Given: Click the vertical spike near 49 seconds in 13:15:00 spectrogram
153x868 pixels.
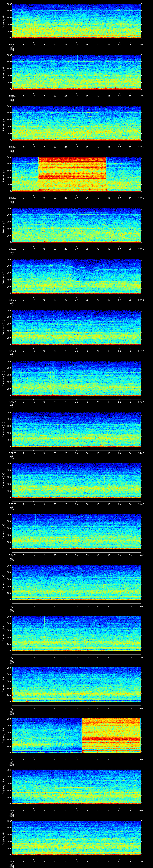Looking at the screenshot, I should click(117, 58).
